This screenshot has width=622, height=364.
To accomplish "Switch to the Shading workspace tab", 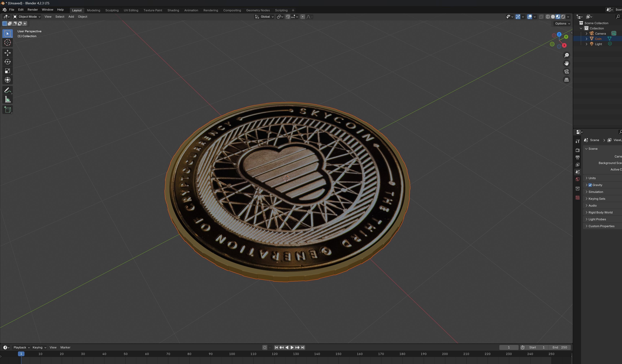I will coord(173,10).
